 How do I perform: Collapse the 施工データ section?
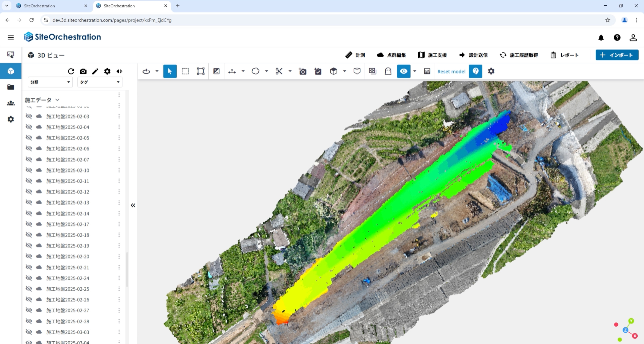tap(57, 100)
